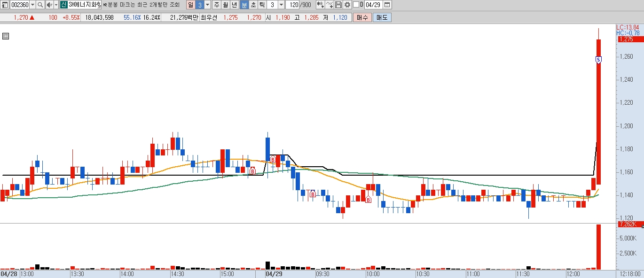This screenshot has height=278, width=644.
Task: Click the green 신 badge icon
Action: (63, 5)
